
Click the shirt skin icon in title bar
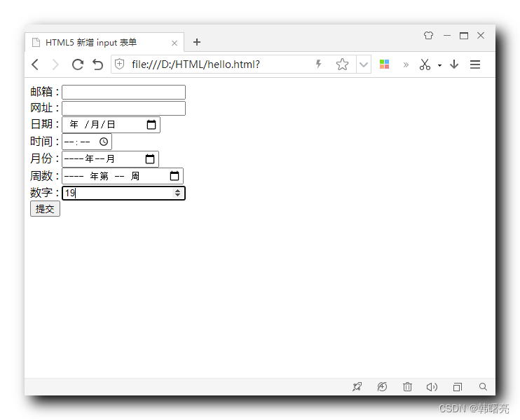coord(428,35)
